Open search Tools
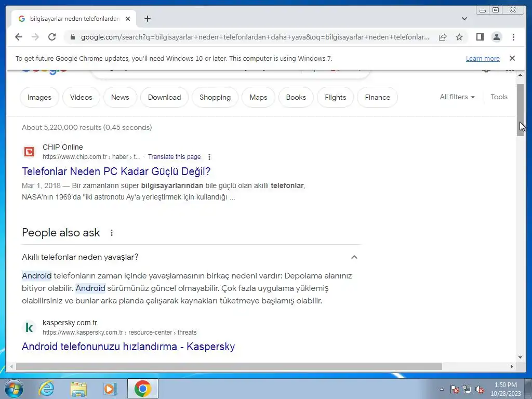 [x=499, y=97]
